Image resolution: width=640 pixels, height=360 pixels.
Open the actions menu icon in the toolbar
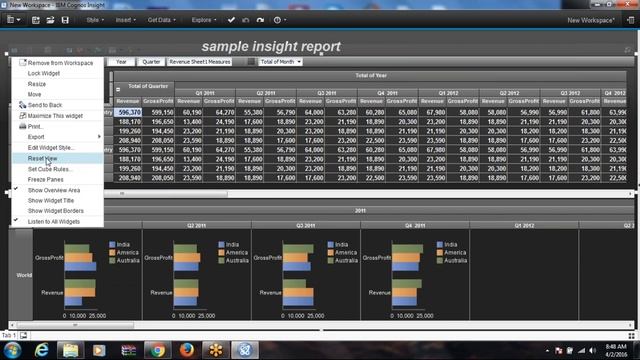pyautogui.click(x=13, y=20)
